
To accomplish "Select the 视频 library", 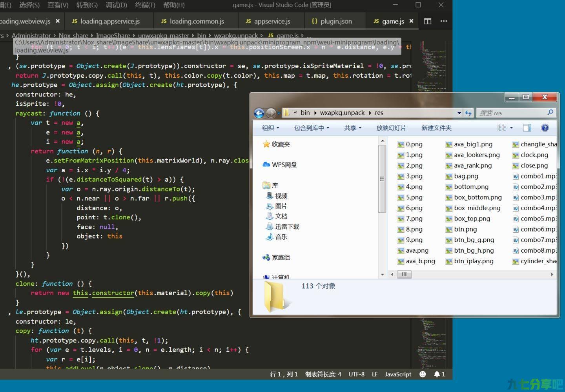I will 277,195.
